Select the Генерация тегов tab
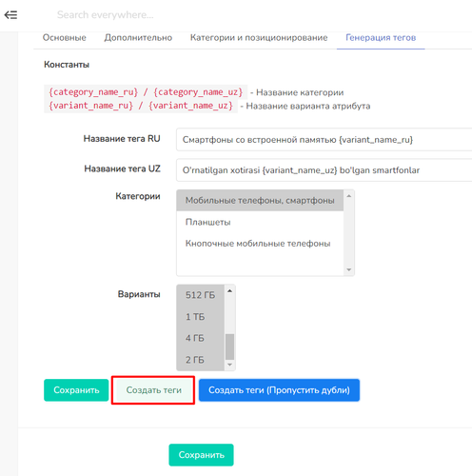 tap(381, 38)
